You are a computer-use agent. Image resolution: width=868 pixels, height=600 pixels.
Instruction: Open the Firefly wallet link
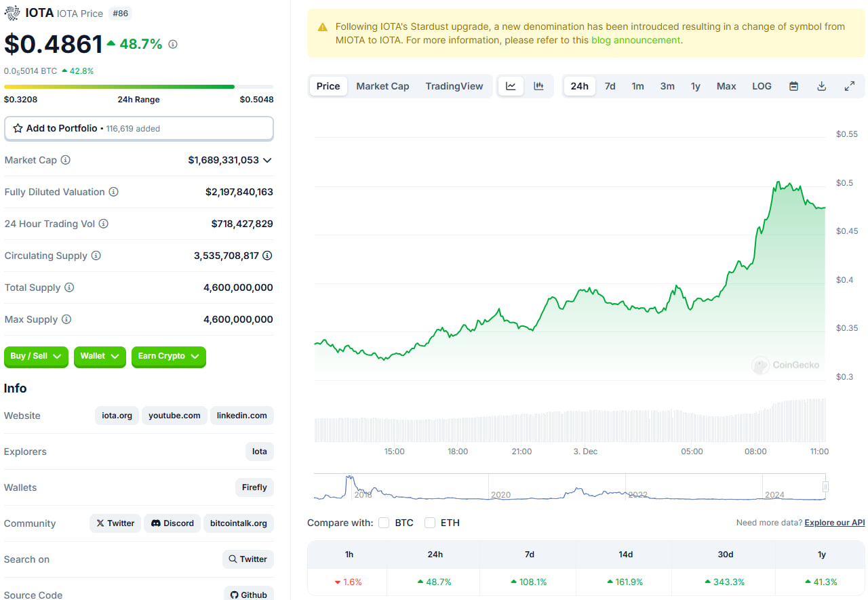tap(254, 487)
